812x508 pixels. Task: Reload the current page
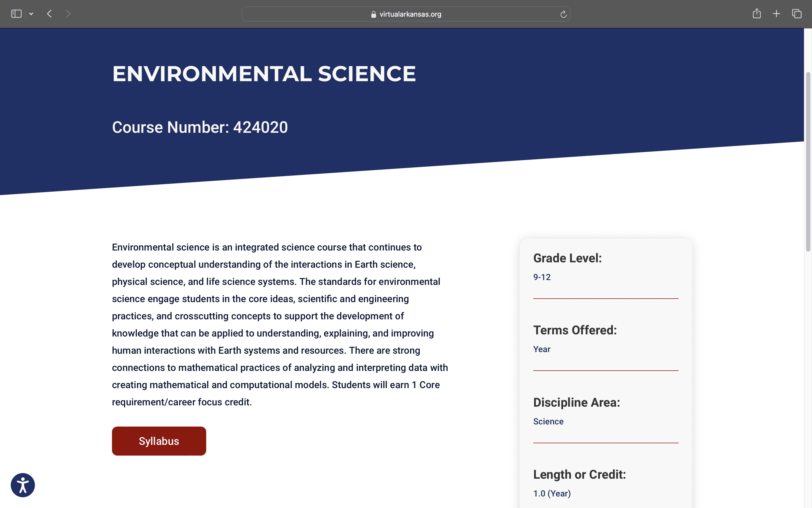[563, 14]
